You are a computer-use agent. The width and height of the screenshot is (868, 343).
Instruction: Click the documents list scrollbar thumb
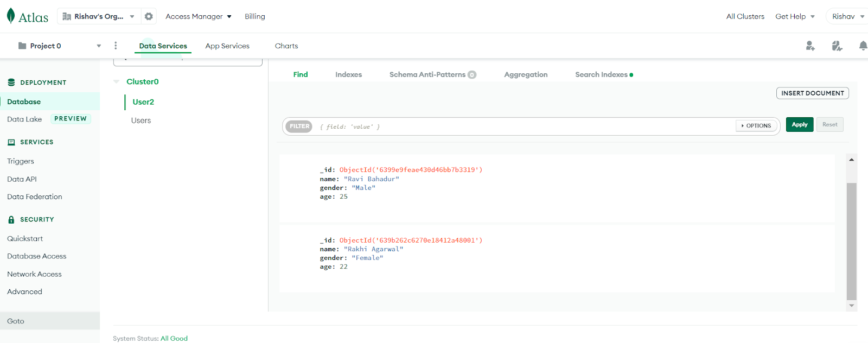tap(852, 242)
